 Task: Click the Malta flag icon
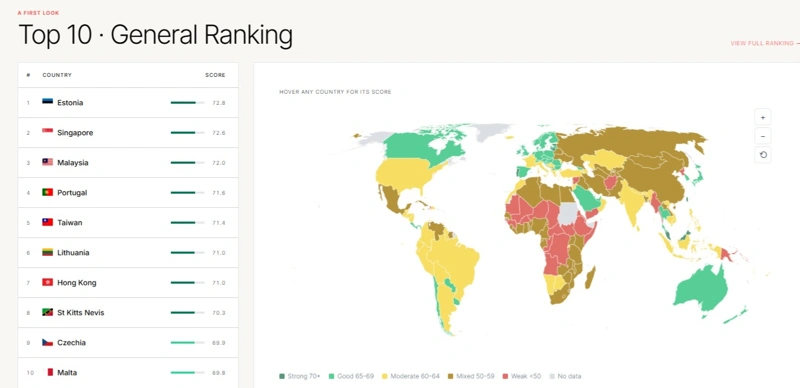click(47, 373)
